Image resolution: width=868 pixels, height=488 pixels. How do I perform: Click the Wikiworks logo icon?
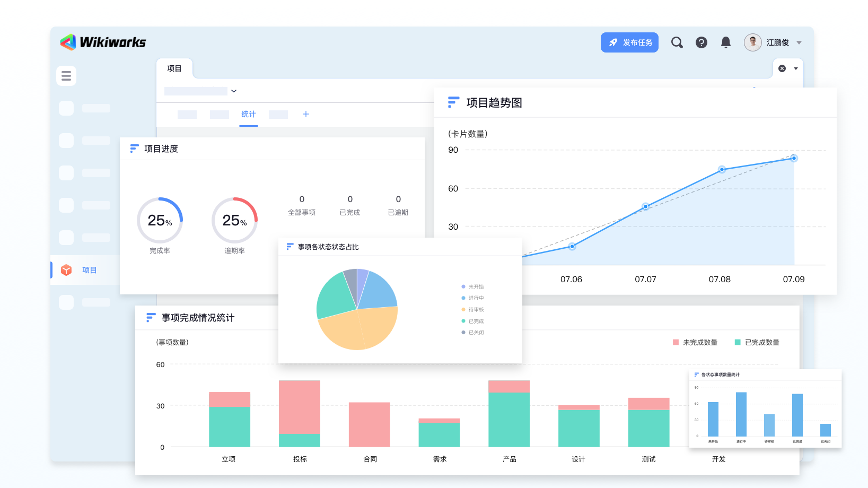pos(68,42)
